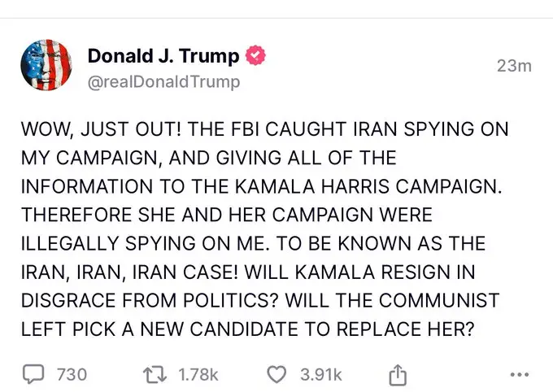Click the 1.78k repost count
The height and width of the screenshot is (392, 553).
198,374
